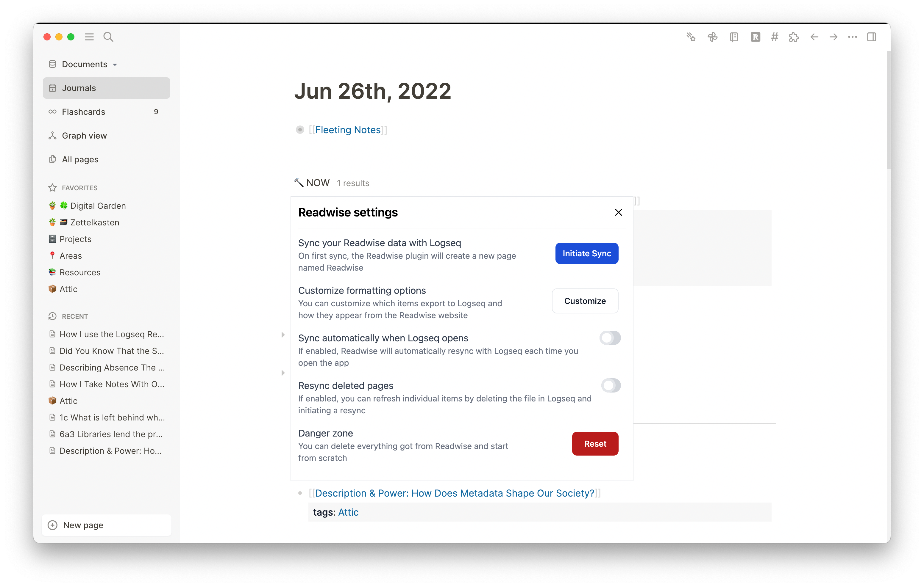Screen dimensions: 924x587
Task: Click the back navigation arrow icon
Action: tap(814, 36)
